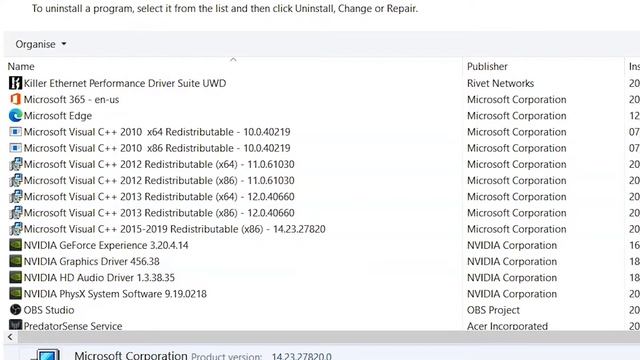Screen dimensions: 640x360
Task: Open the Organise dropdown menu
Action: coord(41,44)
